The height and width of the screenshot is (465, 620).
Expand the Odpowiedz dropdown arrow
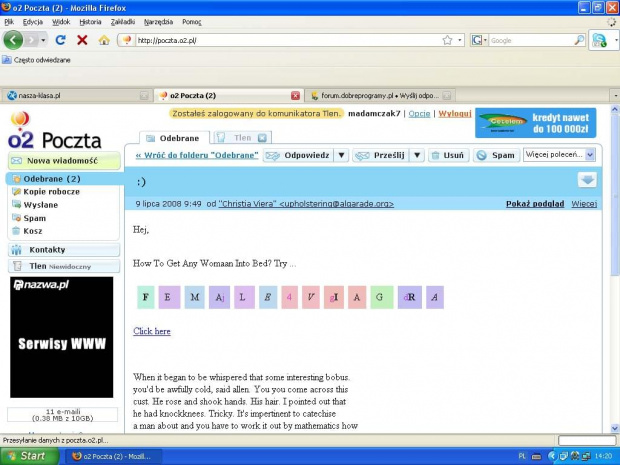click(x=341, y=155)
